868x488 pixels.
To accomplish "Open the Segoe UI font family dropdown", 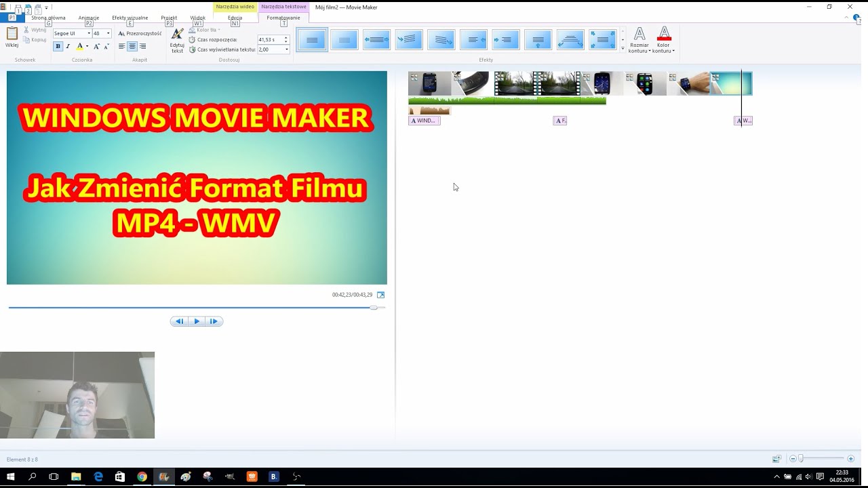I will [89, 33].
